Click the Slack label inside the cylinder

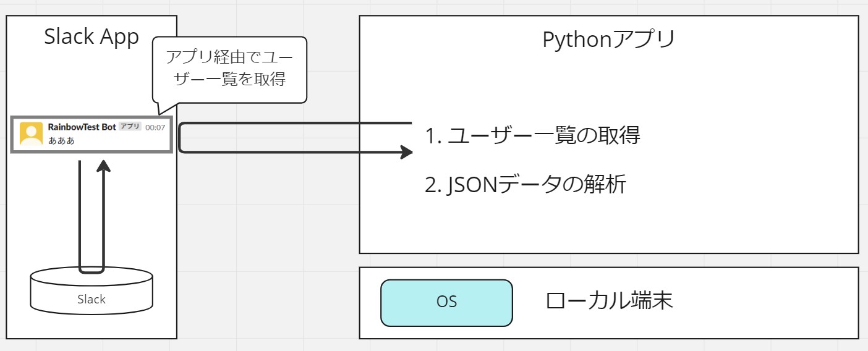tap(91, 299)
